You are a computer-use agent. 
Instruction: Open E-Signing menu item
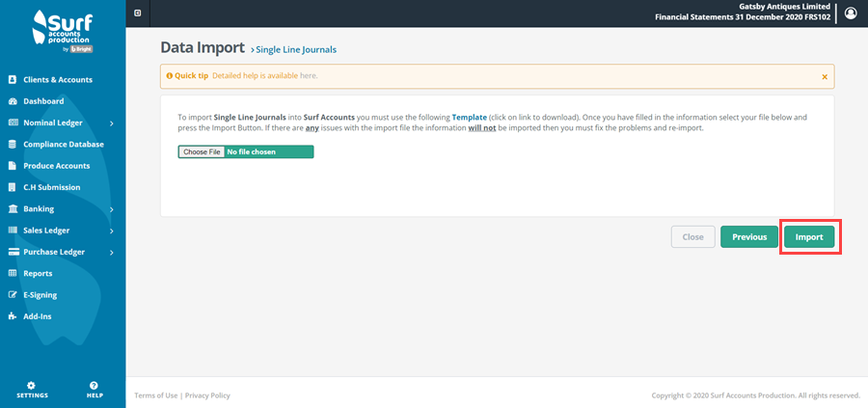[x=40, y=295]
